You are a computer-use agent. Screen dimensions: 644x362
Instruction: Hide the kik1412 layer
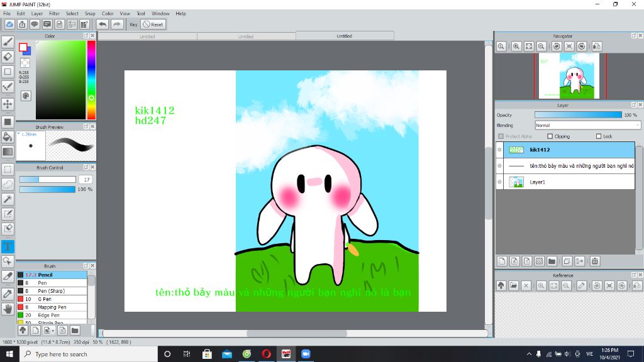(499, 150)
